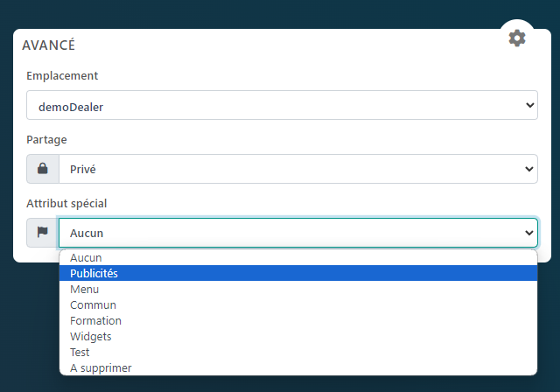The width and height of the screenshot is (560, 392).
Task: Click the Attribut spécial field label
Action: (66, 203)
